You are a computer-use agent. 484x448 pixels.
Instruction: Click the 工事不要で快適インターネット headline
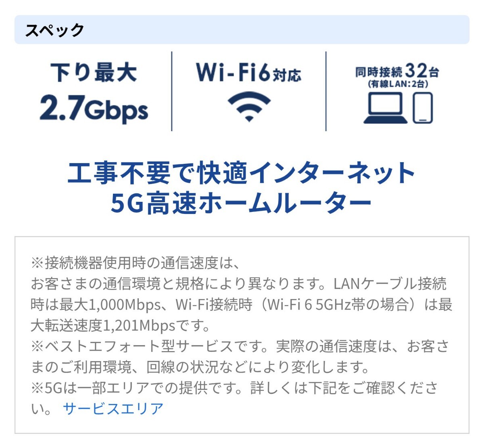(241, 173)
